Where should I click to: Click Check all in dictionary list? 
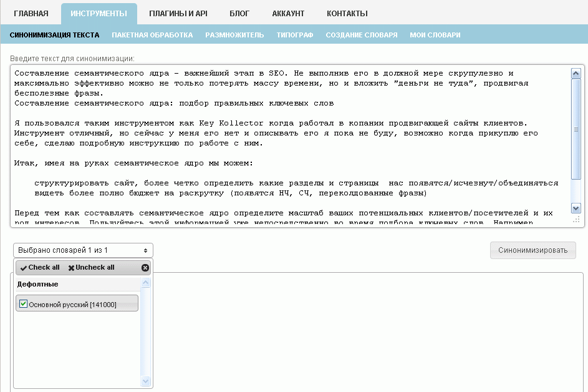click(x=40, y=267)
